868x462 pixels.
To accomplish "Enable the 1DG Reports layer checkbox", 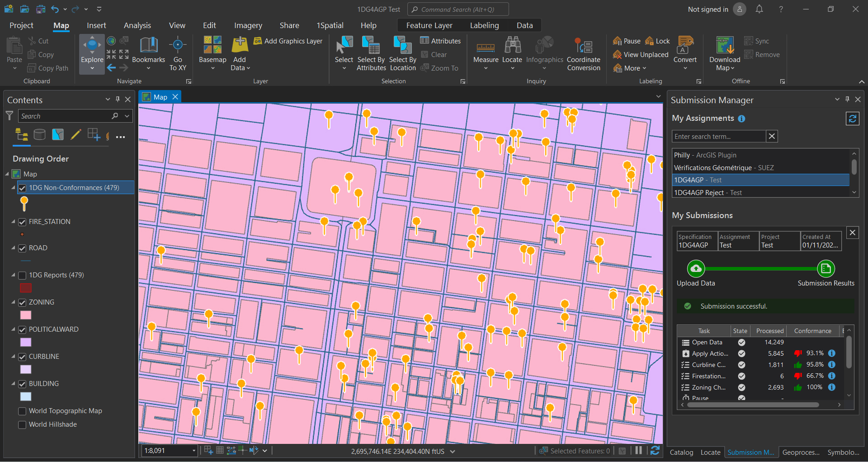I will (22, 276).
